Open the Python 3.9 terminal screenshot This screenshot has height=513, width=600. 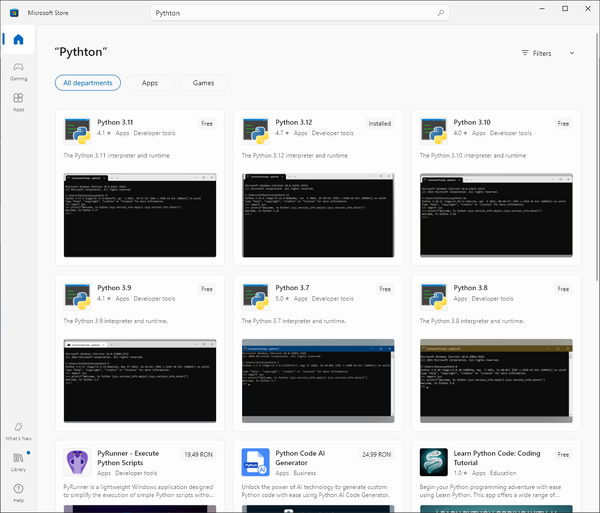(x=140, y=381)
